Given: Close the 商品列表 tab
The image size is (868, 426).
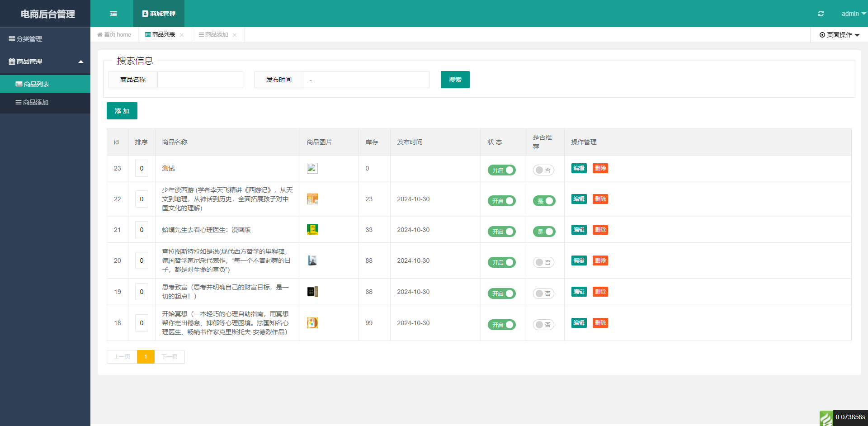Looking at the screenshot, I should coord(182,35).
